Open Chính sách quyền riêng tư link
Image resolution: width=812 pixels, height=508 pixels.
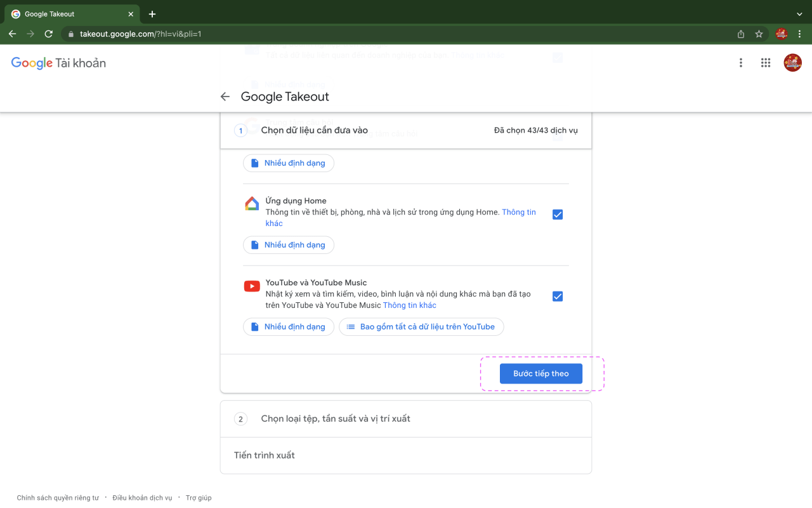[x=58, y=498]
